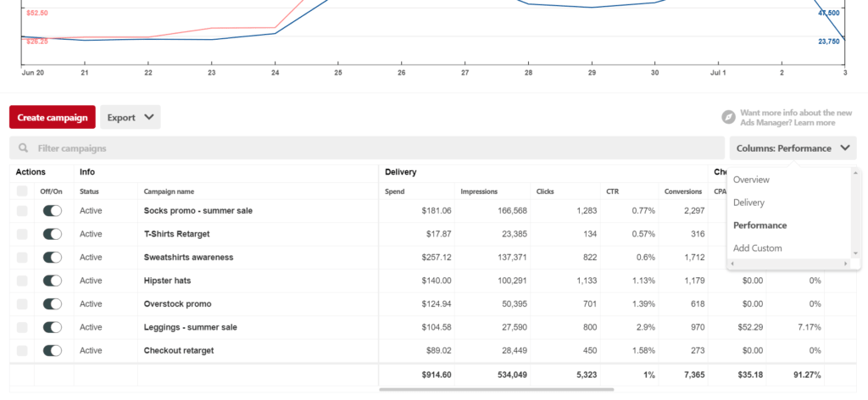Click the magnifier icon in the filter bar

click(x=23, y=148)
